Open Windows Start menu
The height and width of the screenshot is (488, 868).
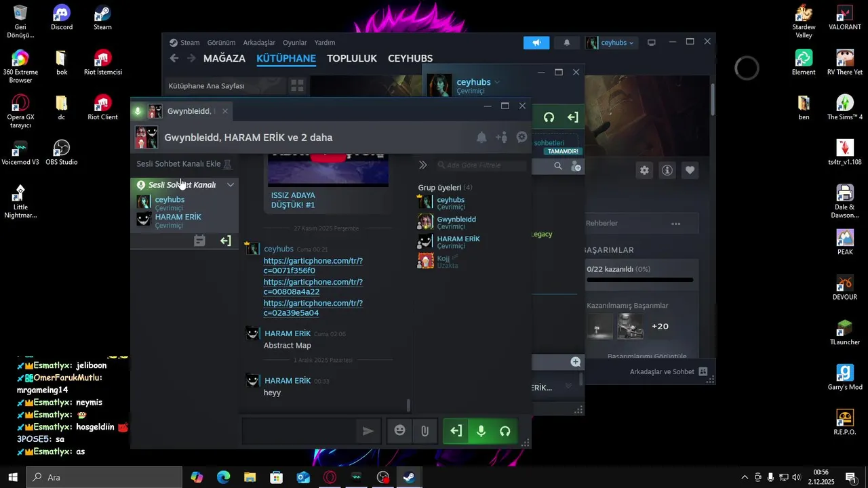click(12, 477)
